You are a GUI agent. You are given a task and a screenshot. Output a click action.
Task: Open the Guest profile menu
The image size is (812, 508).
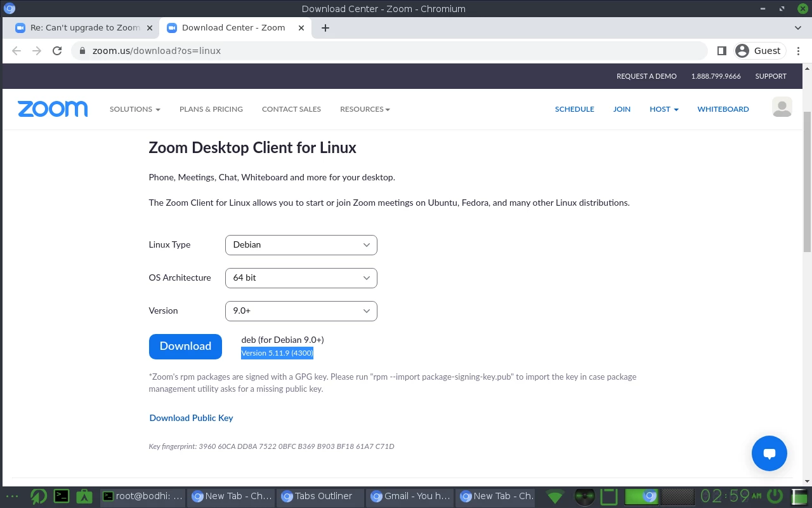(759, 51)
